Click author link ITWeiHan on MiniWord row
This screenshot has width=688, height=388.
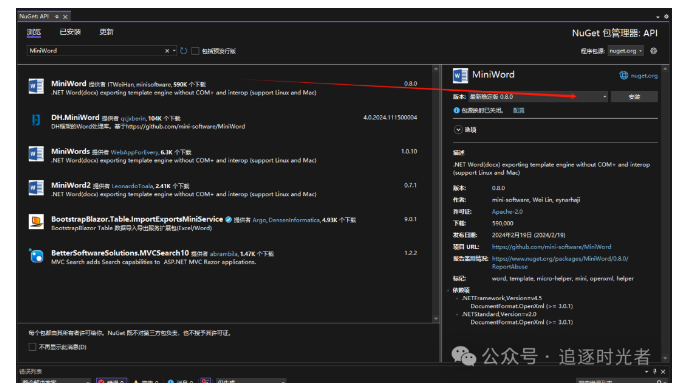point(121,84)
